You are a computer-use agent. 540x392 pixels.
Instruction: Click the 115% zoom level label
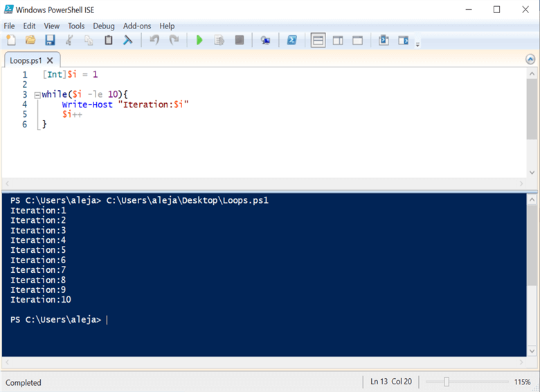tap(522, 382)
